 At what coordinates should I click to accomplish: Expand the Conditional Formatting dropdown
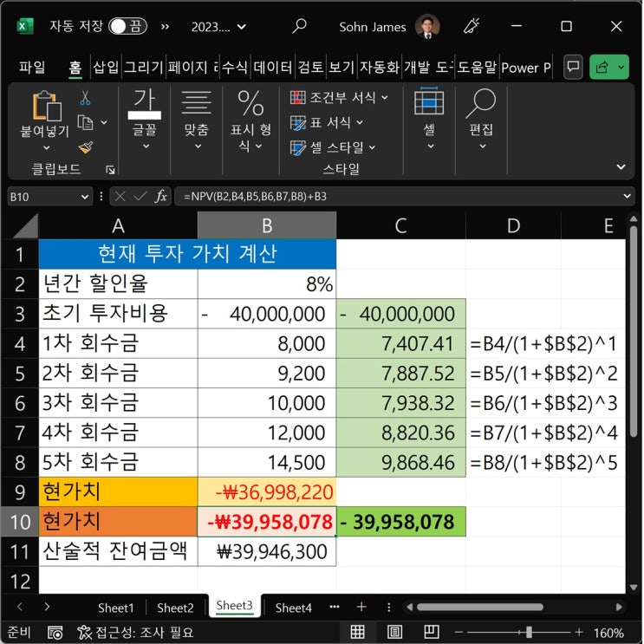point(340,98)
